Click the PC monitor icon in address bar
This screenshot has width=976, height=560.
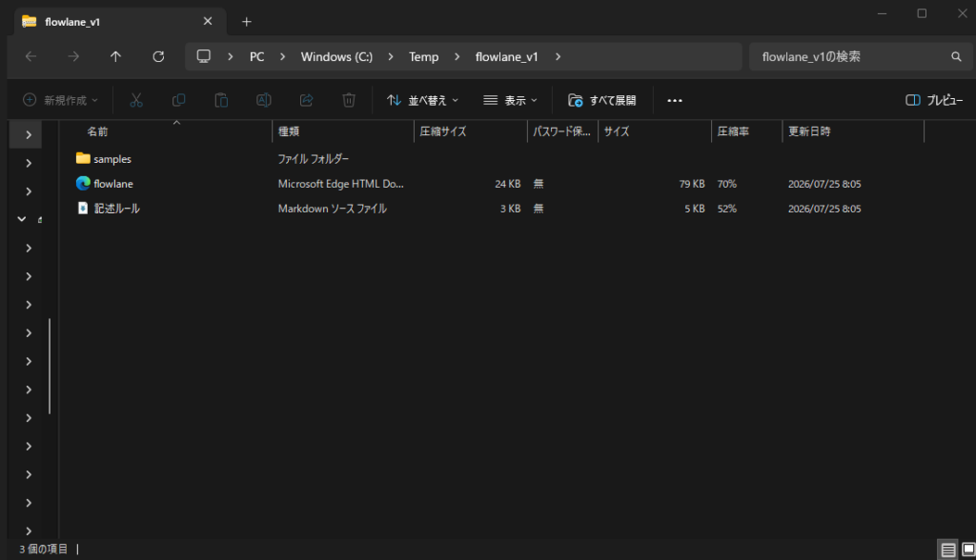coord(204,56)
